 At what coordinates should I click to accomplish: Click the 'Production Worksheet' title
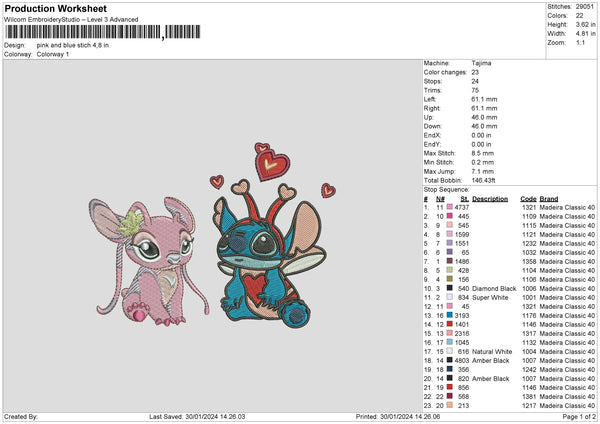click(56, 8)
